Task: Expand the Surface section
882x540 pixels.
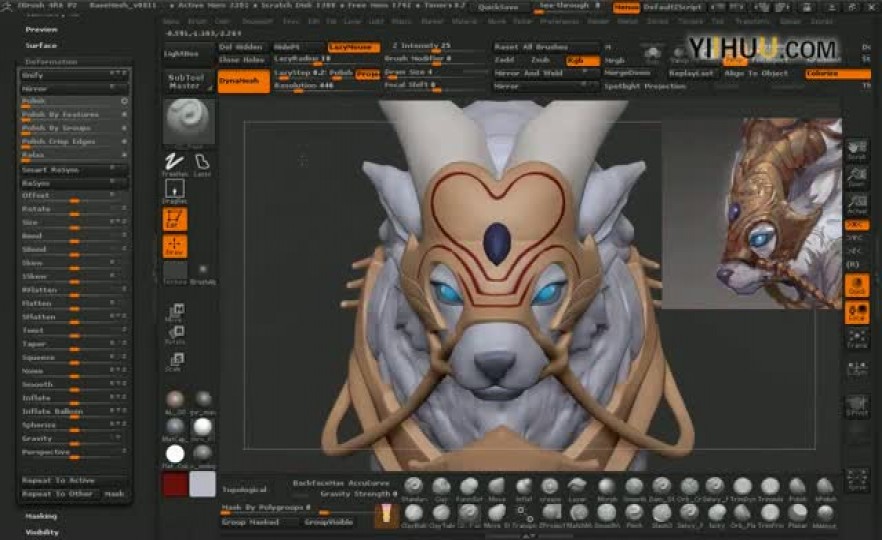Action: [41, 46]
